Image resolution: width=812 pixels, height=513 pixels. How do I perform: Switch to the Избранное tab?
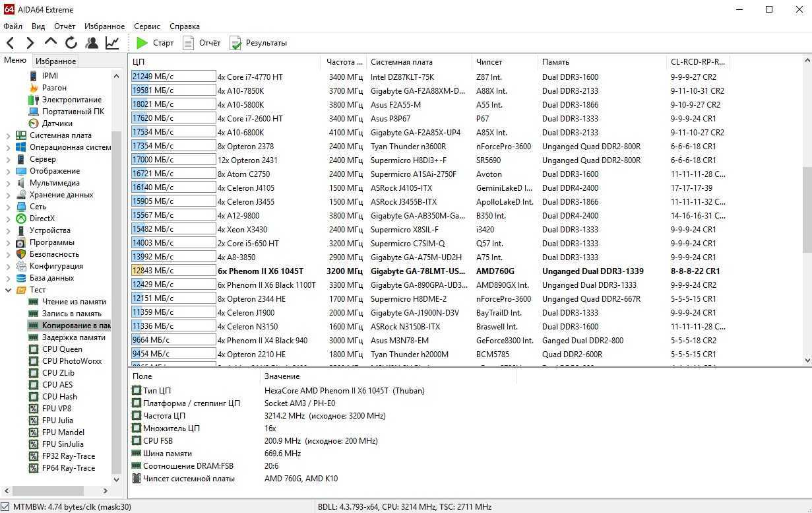(55, 61)
